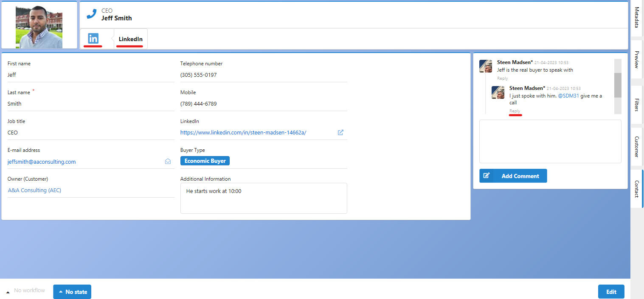Click the LinkedIn label in the header
Image resolution: width=644 pixels, height=299 pixels.
[130, 39]
